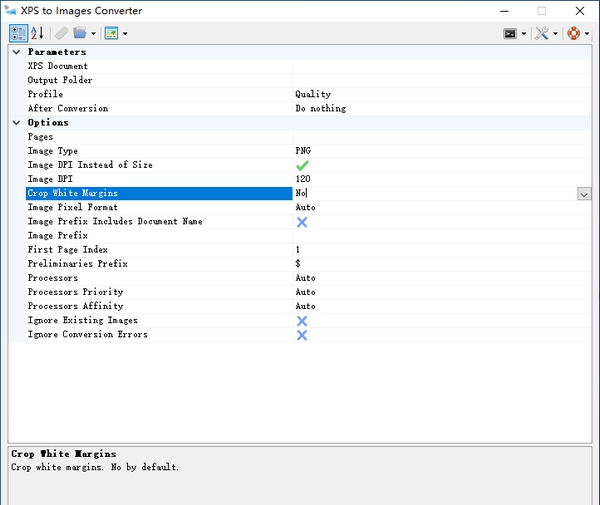The height and width of the screenshot is (505, 600).
Task: Select the Ignore Existing Images label
Action: tap(83, 321)
